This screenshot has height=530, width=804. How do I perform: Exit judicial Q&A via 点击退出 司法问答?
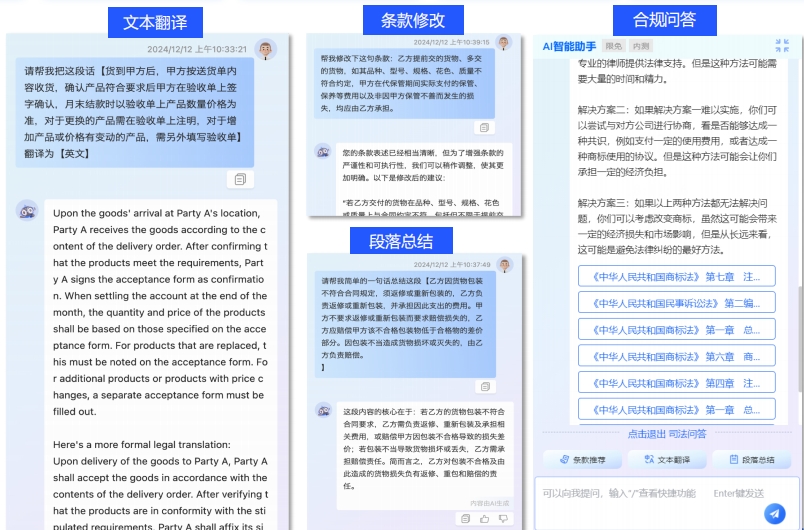(667, 434)
